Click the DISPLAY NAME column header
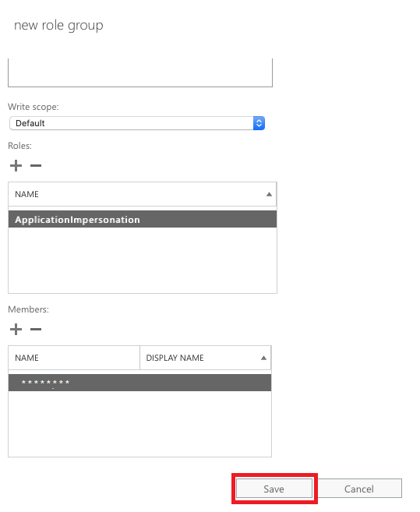This screenshot has width=420, height=512. pyautogui.click(x=206, y=358)
